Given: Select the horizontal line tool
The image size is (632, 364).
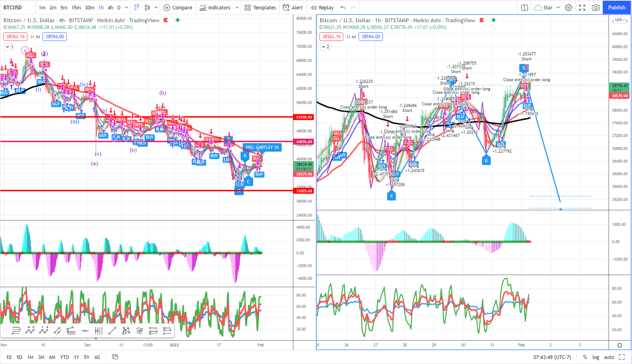Looking at the screenshot, I should coord(85,331).
